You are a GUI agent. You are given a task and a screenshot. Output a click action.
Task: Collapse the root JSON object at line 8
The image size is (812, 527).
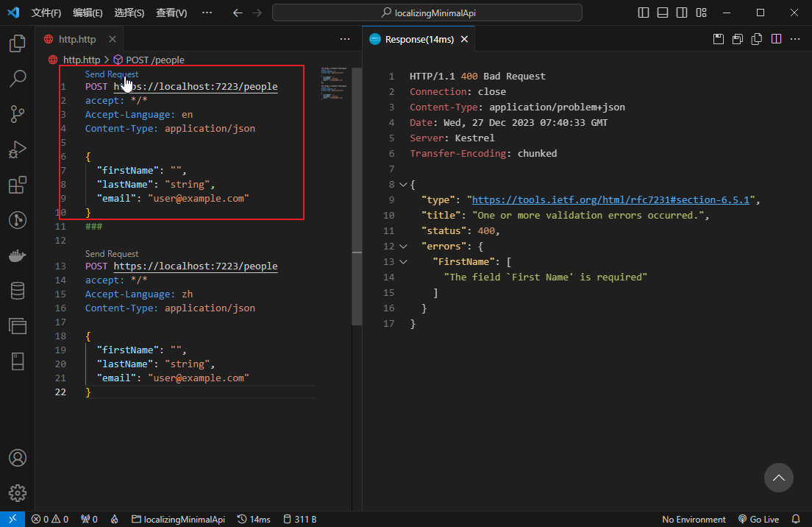pyautogui.click(x=402, y=185)
